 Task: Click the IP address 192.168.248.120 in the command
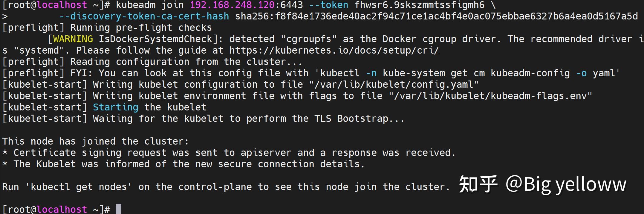point(232,5)
